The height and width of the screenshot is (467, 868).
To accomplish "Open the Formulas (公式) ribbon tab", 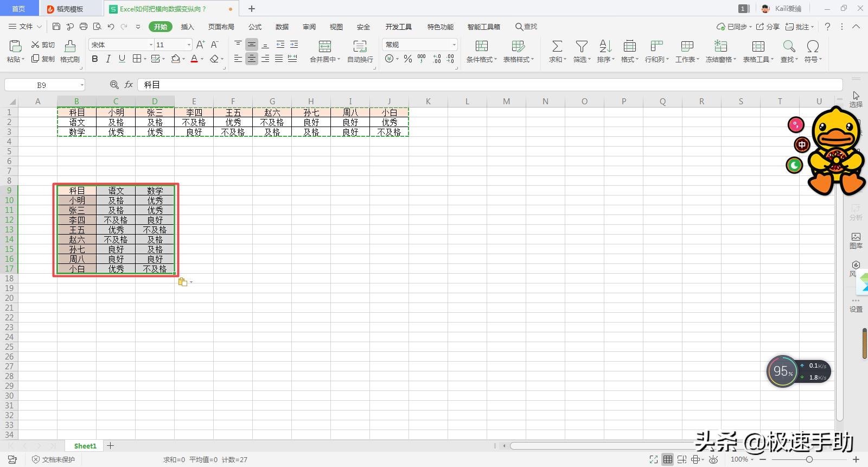I will coord(255,27).
